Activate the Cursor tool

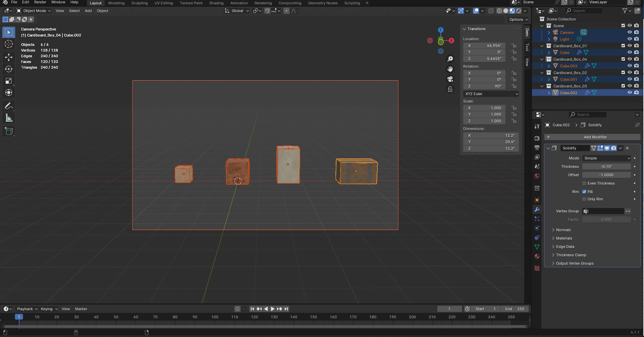click(9, 44)
